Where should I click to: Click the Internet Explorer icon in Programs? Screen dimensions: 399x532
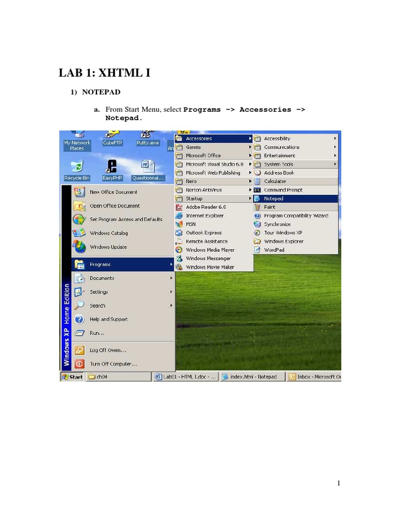[179, 216]
